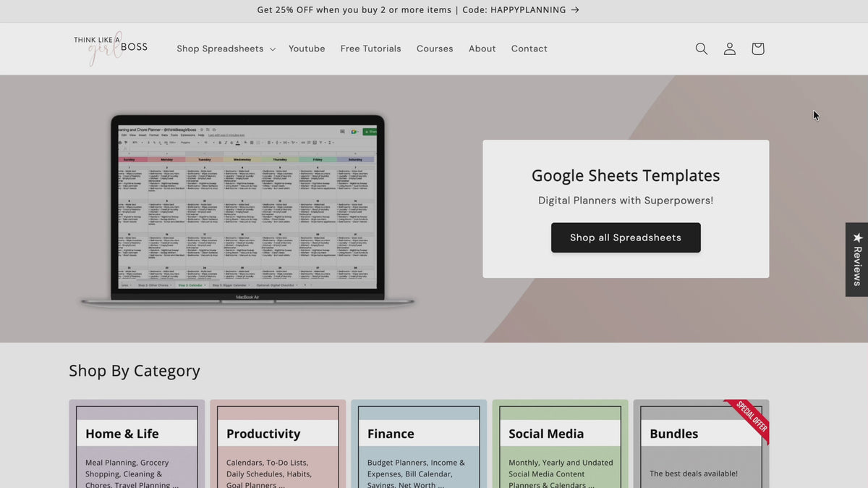This screenshot has height=488, width=868.
Task: Open the About page
Action: (x=482, y=49)
